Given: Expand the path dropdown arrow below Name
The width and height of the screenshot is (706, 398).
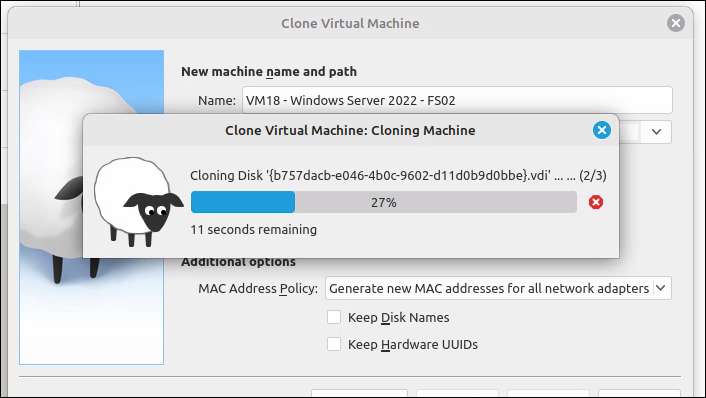Looking at the screenshot, I should tap(656, 132).
